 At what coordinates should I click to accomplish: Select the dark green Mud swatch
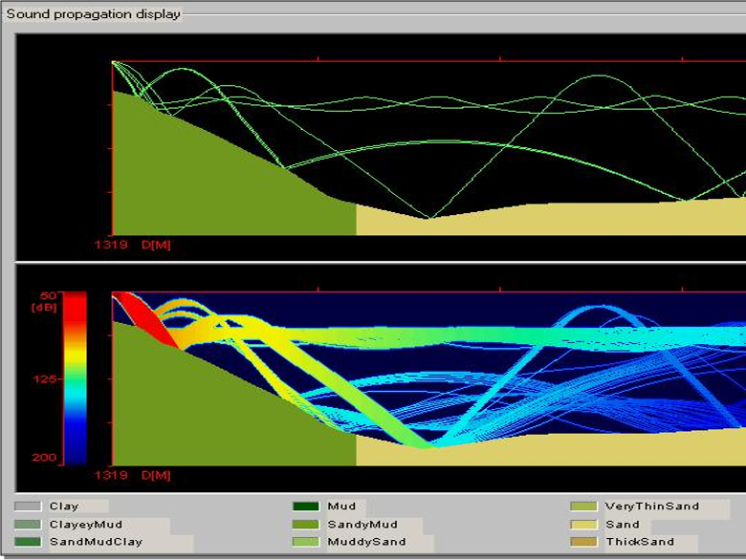tap(306, 506)
